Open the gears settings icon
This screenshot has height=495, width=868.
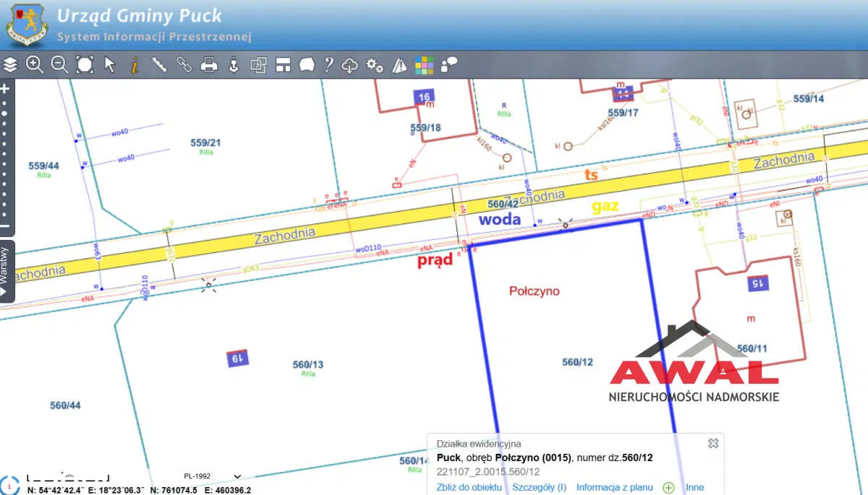[375, 65]
